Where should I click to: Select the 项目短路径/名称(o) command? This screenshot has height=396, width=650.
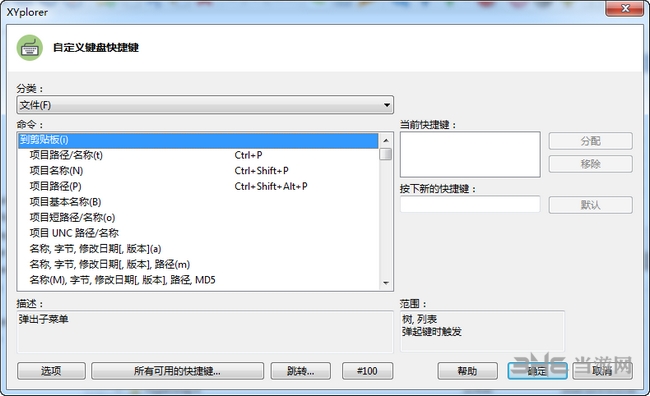(198, 218)
